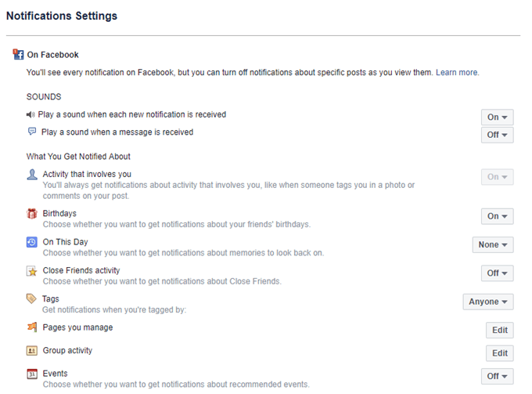532x394 pixels.
Task: Expand the Tags Anyone dropdown
Action: pyautogui.click(x=488, y=302)
